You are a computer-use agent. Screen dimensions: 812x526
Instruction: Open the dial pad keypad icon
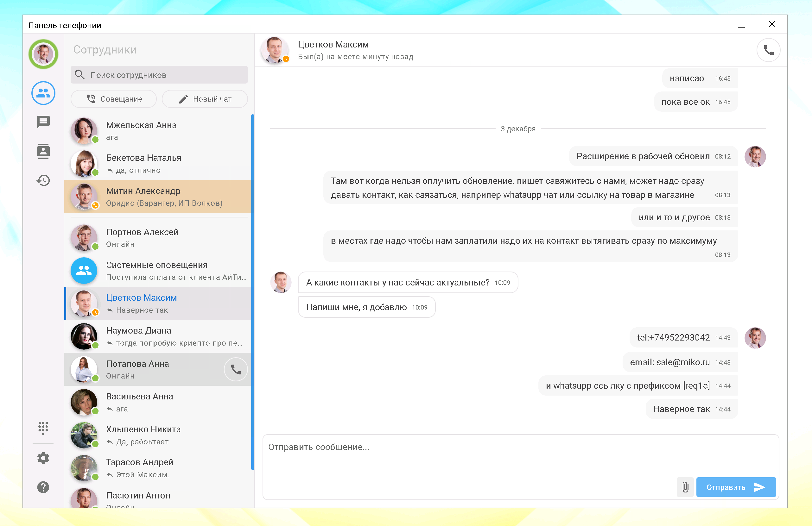43,428
